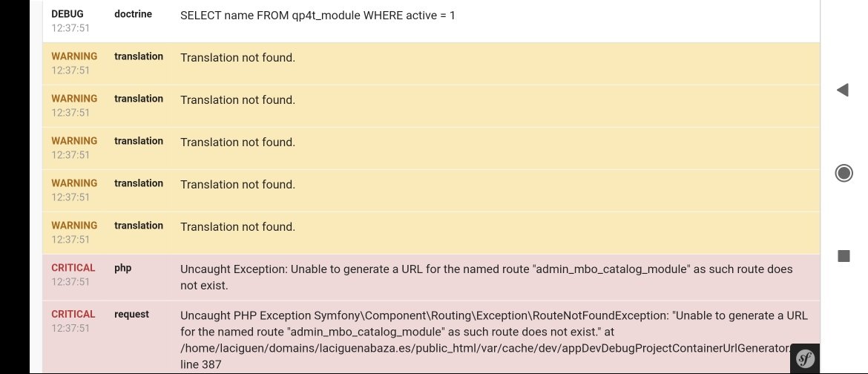
Task: Select the CRITICAL label in the php row
Action: [73, 268]
